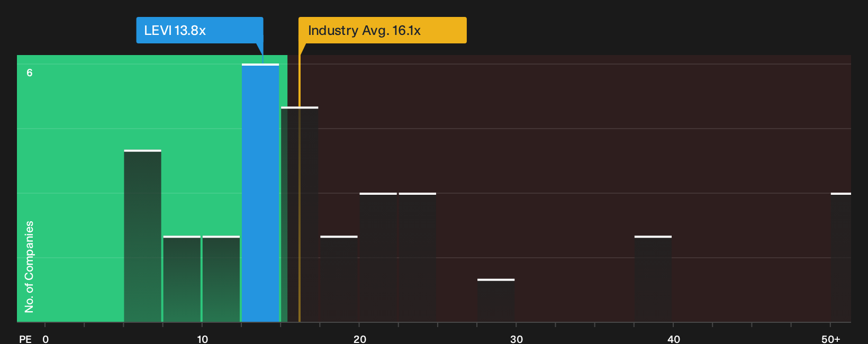
Task: Click the bar at PE 38-40
Action: (653, 279)
